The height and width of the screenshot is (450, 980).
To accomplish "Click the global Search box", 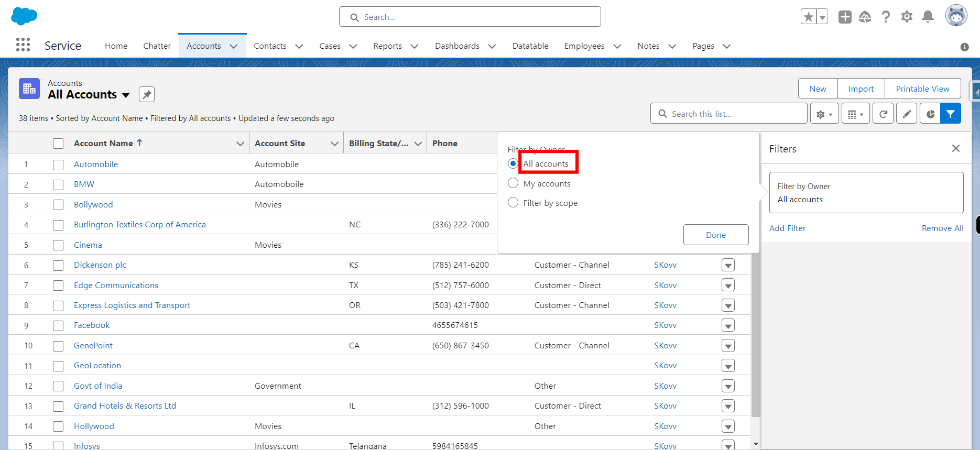I will (x=470, y=17).
